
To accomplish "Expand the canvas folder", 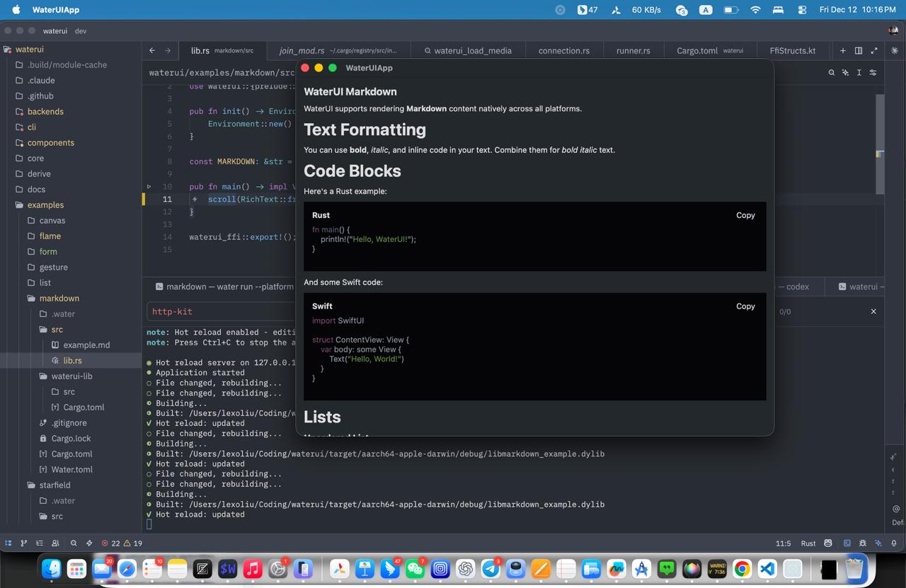I will tap(71, 221).
